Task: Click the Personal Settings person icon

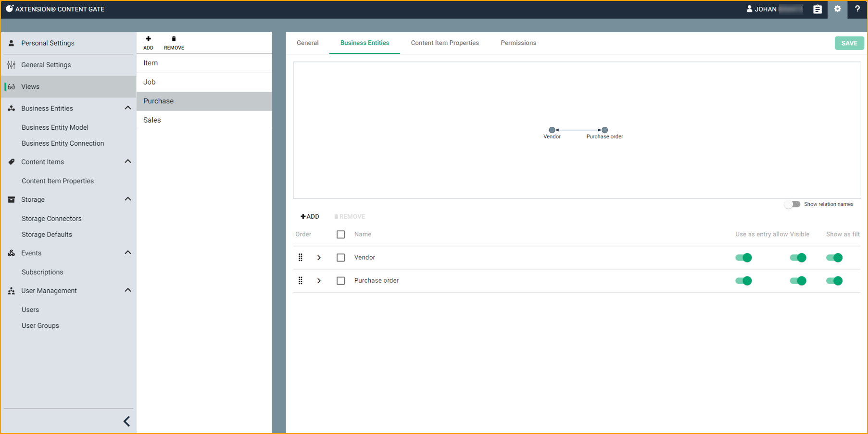Action: (11, 43)
